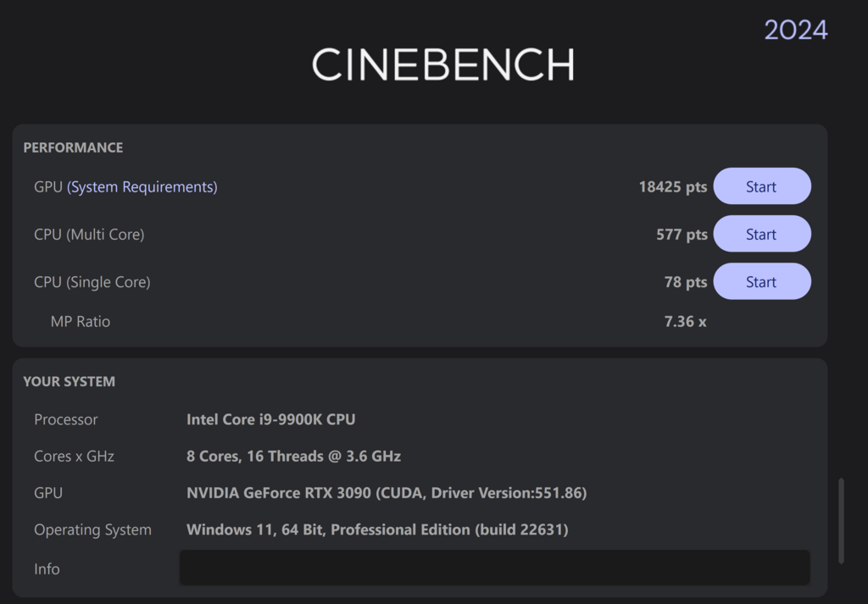Click the YOUR SYSTEM section heading
This screenshot has height=604, width=868.
coord(70,382)
